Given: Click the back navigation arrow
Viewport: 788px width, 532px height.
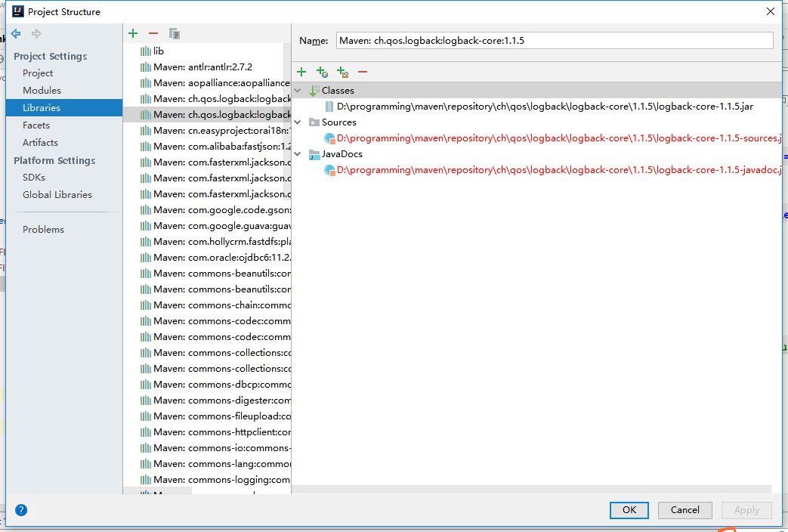Looking at the screenshot, I should point(16,34).
